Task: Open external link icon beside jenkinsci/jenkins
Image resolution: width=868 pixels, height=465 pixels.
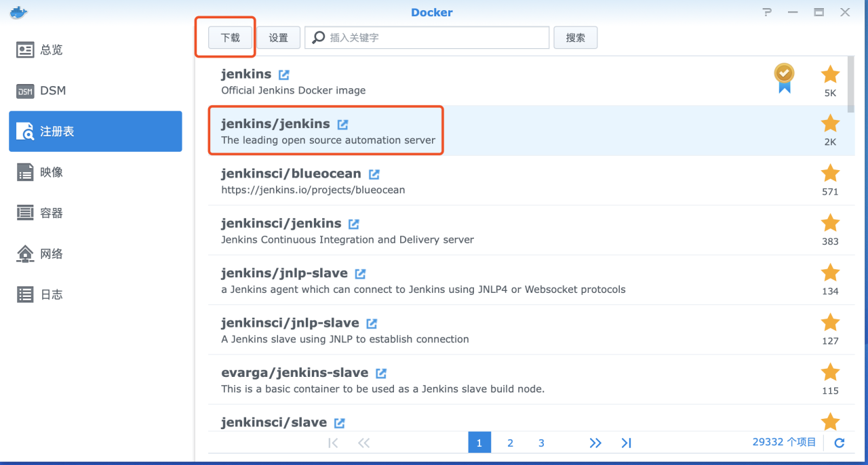Action: pyautogui.click(x=354, y=224)
